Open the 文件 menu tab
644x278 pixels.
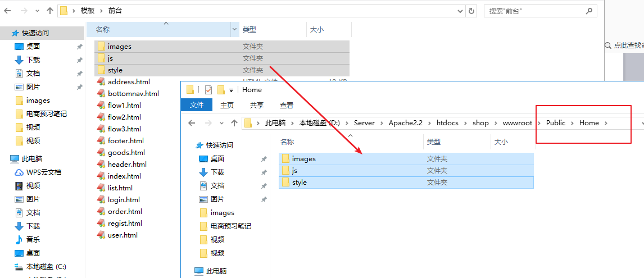pyautogui.click(x=197, y=105)
